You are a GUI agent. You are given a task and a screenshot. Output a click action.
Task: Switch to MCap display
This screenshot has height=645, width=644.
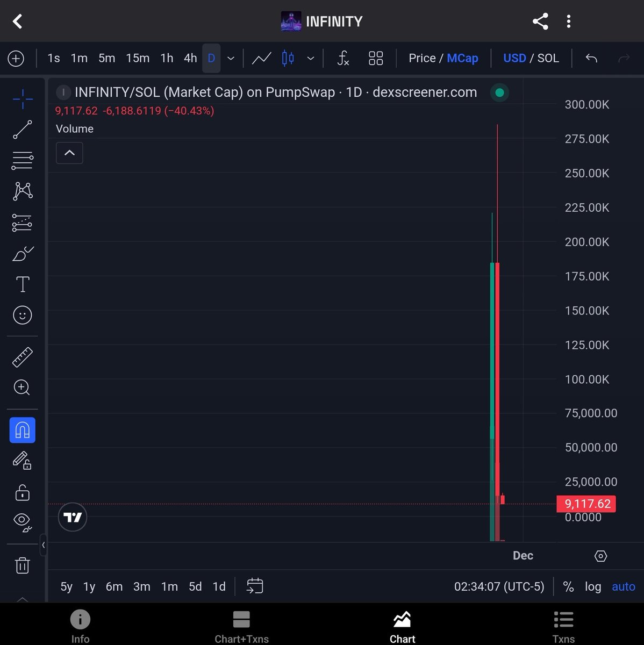[462, 58]
